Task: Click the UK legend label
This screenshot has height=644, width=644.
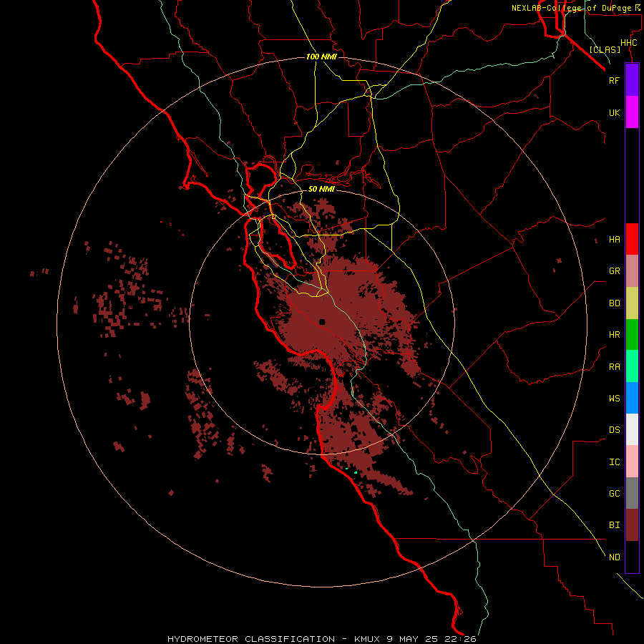Action: click(614, 113)
